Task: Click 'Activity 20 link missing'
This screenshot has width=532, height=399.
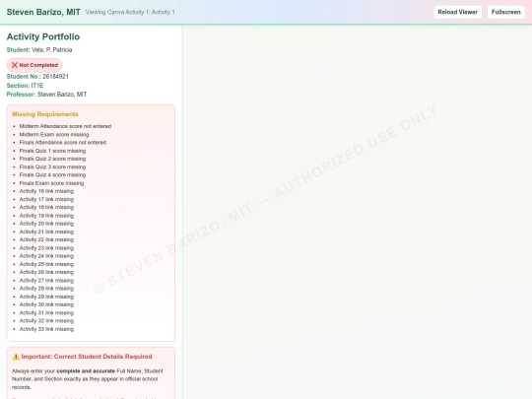Action: [x=46, y=224]
